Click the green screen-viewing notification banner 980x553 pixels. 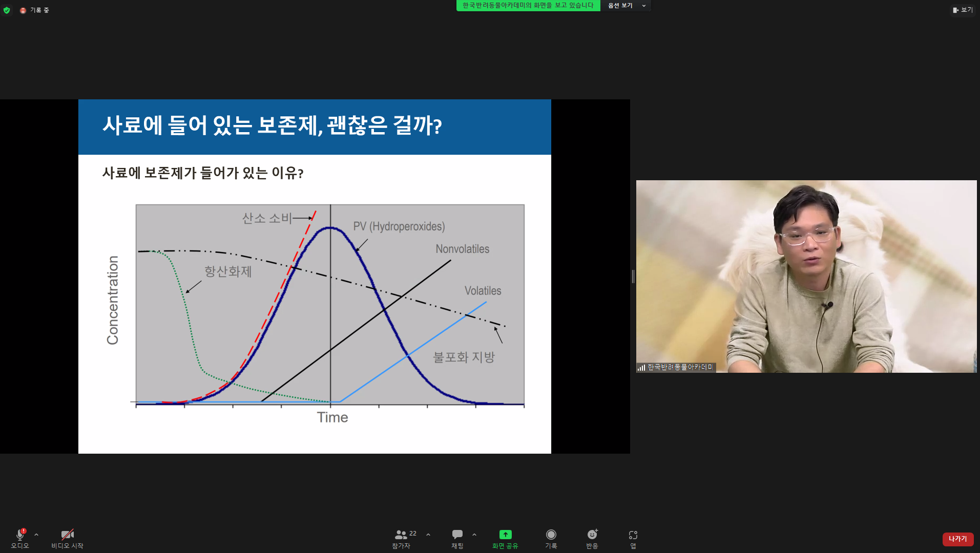tap(528, 6)
